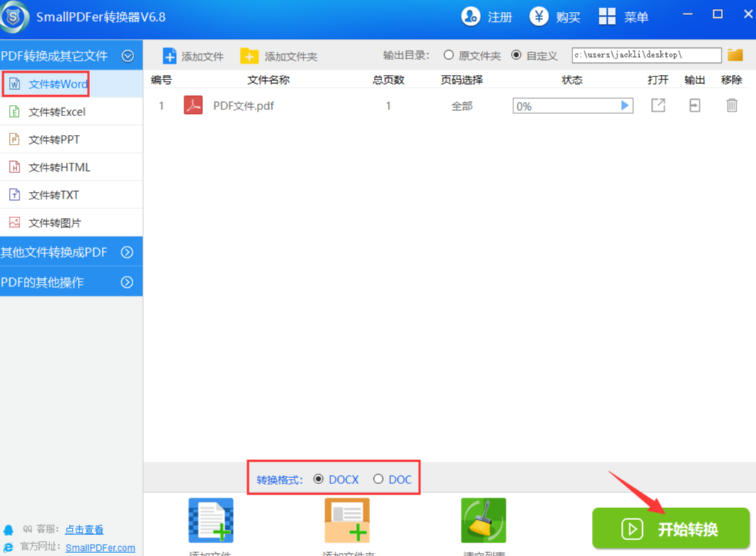Open the 点击查看 QQ support link

pos(84,530)
